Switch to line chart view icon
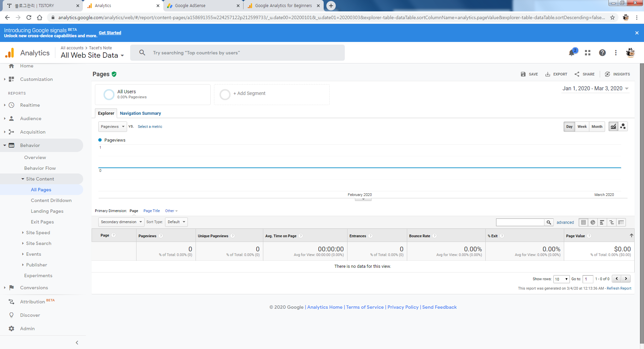This screenshot has width=644, height=349. [x=613, y=127]
